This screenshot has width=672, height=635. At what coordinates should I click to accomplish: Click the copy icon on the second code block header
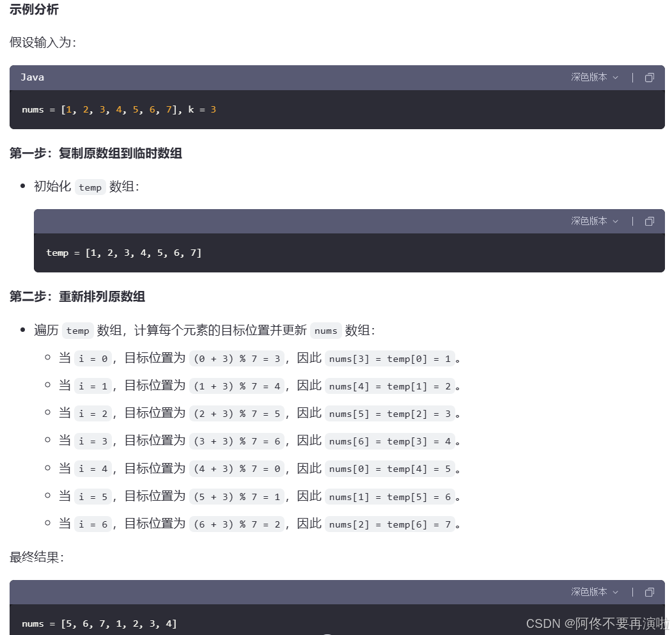click(649, 221)
